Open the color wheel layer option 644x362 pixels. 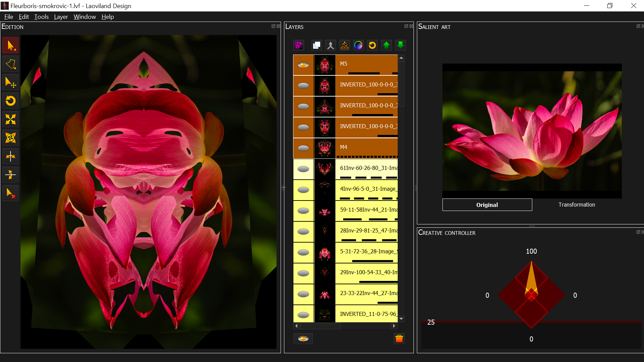point(358,45)
